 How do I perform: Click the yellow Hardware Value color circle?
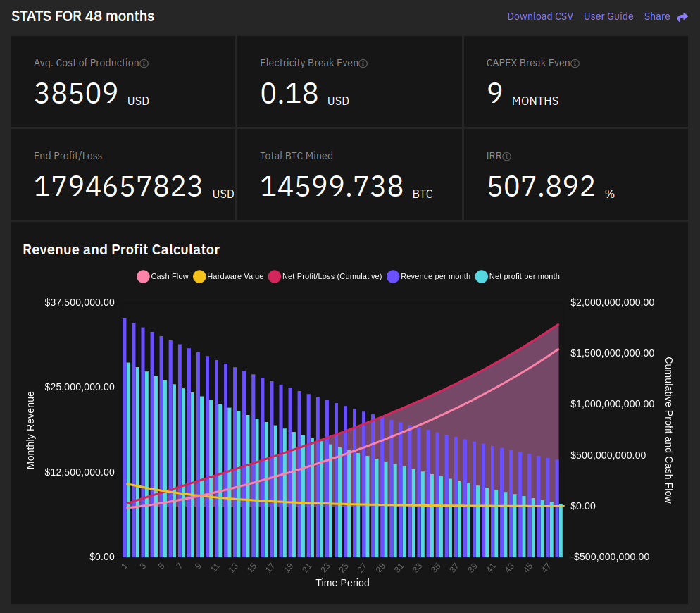(199, 277)
